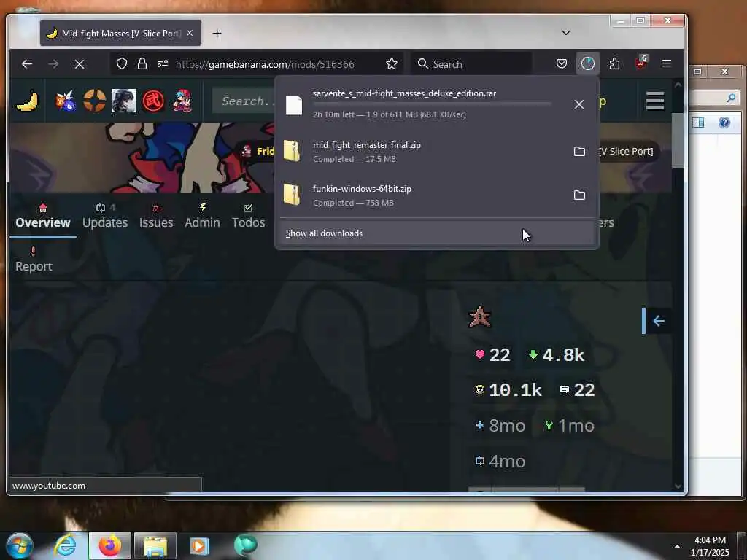Switch to the Updates tab
747x560 pixels.
tap(105, 216)
